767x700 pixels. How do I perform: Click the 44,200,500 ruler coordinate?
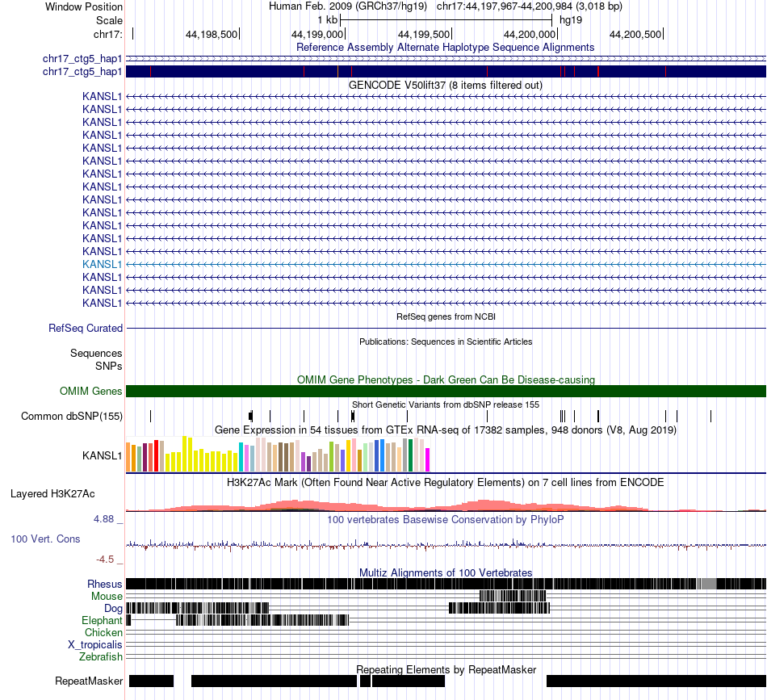tap(635, 35)
